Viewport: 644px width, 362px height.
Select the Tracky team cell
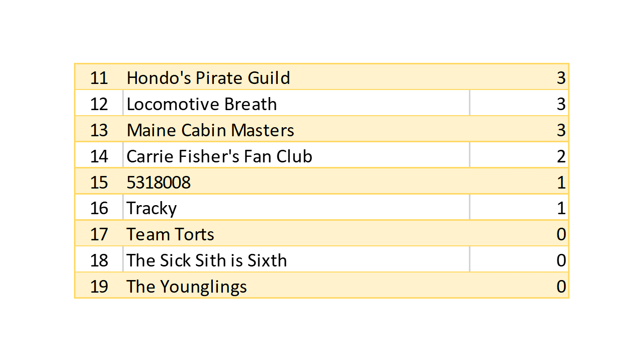pyautogui.click(x=151, y=209)
